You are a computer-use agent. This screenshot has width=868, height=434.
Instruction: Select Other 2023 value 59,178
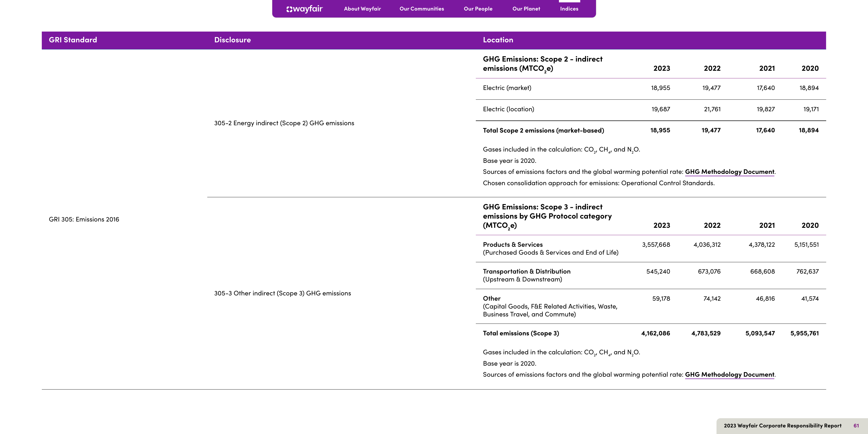pos(661,299)
